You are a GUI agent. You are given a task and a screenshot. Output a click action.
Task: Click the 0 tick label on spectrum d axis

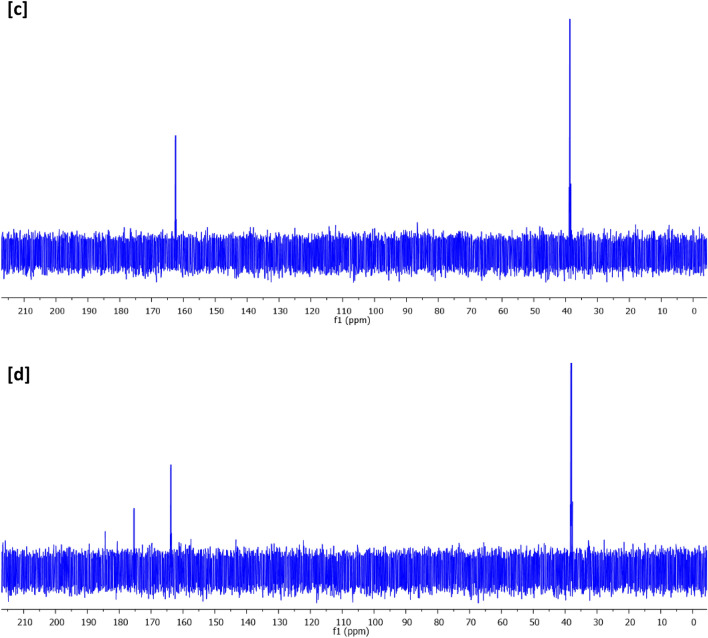[x=694, y=621]
